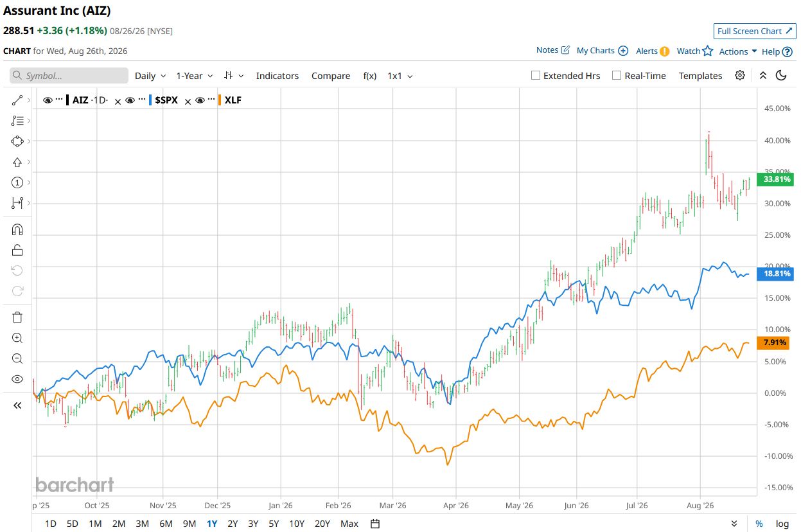Click the Help question mark icon
Image resolution: width=801 pixels, height=532 pixels.
(x=787, y=51)
